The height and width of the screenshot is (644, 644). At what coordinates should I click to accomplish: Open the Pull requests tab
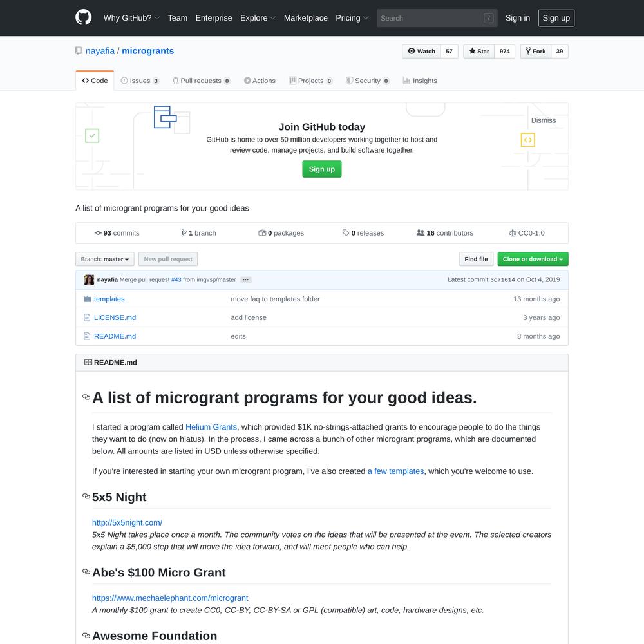(201, 80)
